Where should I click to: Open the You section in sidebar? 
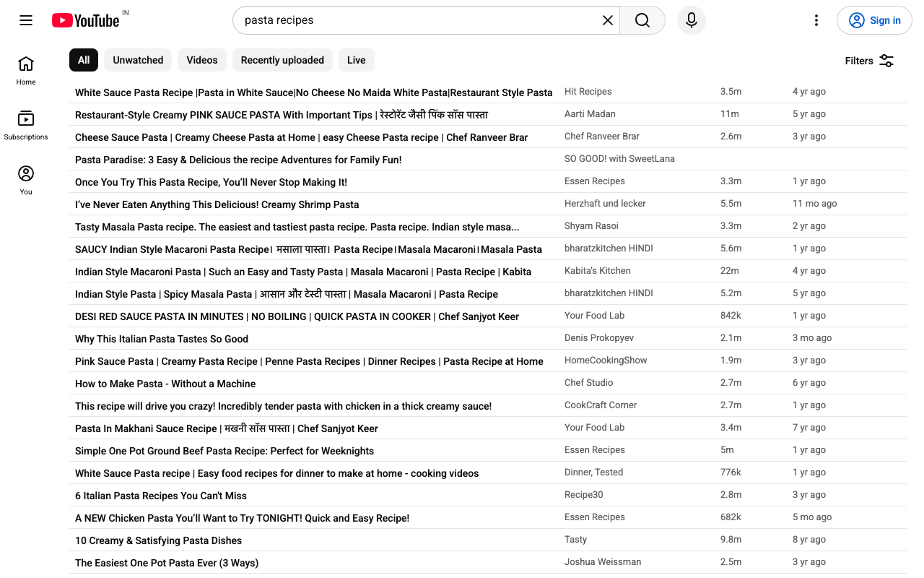point(26,181)
